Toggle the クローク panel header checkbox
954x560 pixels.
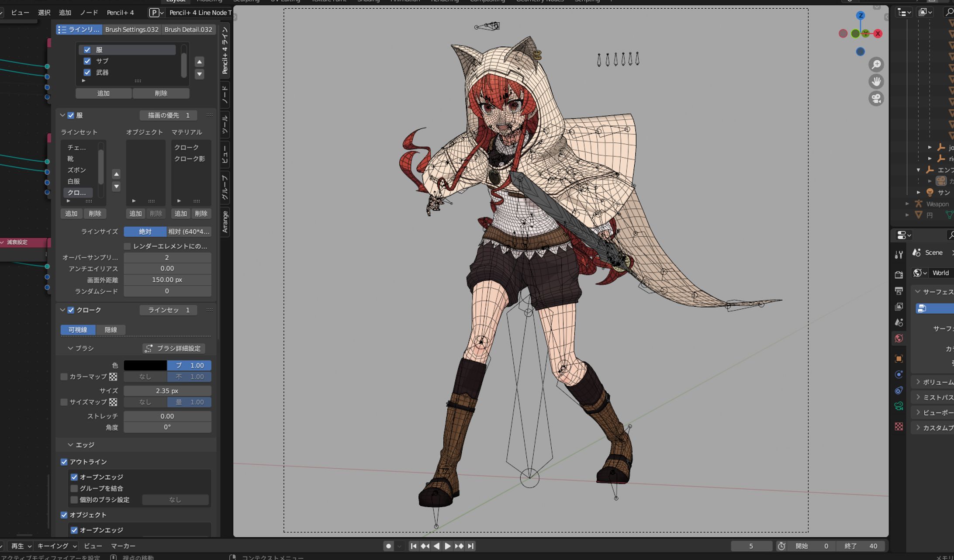(71, 310)
